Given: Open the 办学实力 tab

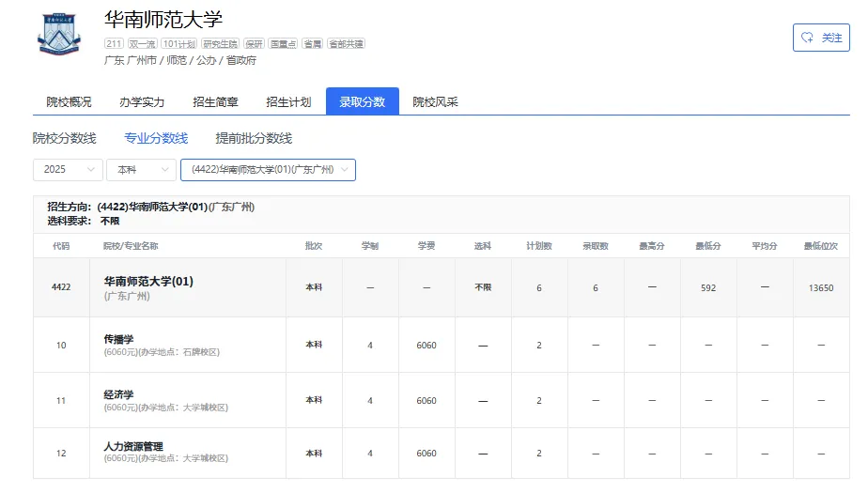Looking at the screenshot, I should 142,101.
